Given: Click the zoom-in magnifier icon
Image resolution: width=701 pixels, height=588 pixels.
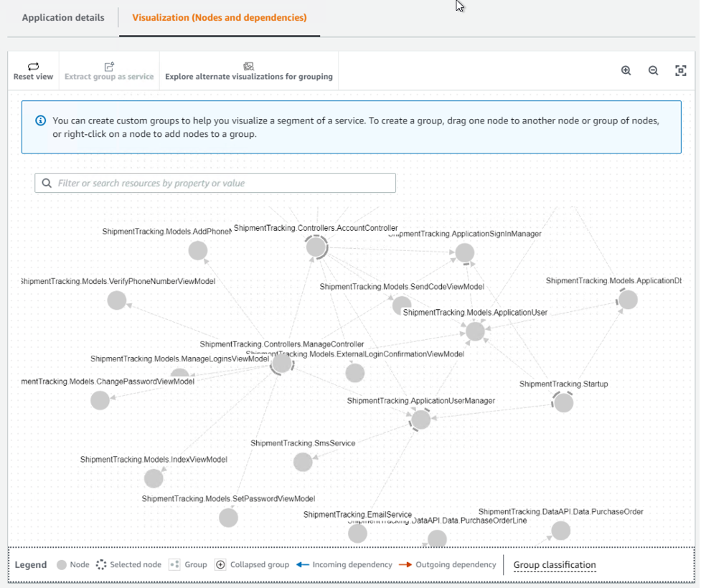Looking at the screenshot, I should [626, 70].
